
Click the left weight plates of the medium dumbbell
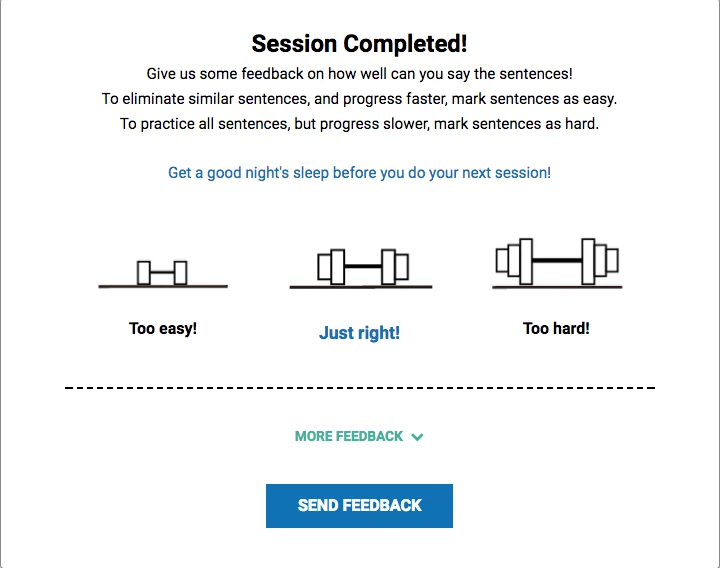[x=331, y=267]
